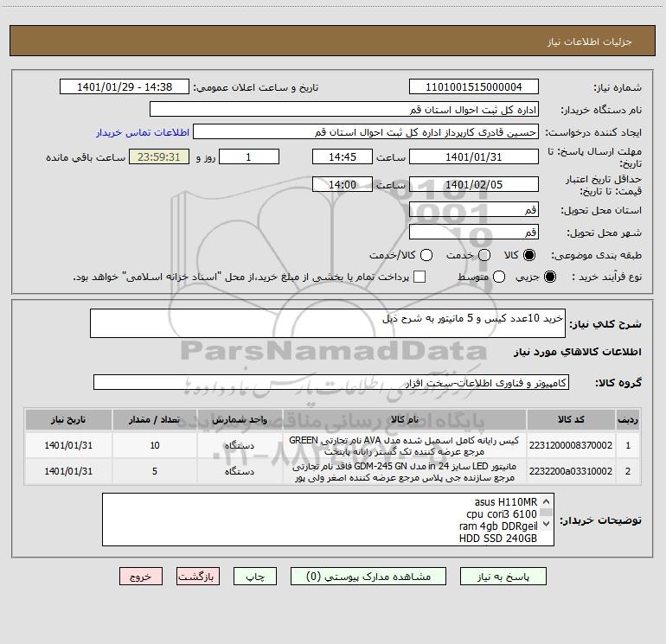Click the price validity time 14:00
This screenshot has height=644, width=666.
pyautogui.click(x=343, y=184)
